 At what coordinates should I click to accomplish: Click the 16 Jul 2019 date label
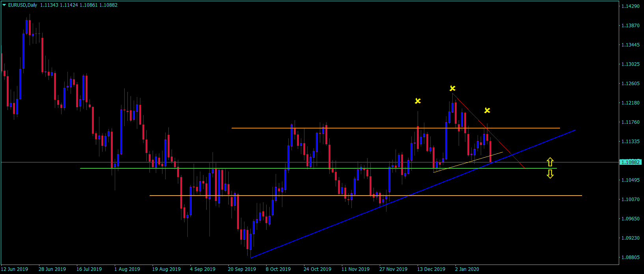point(89,269)
